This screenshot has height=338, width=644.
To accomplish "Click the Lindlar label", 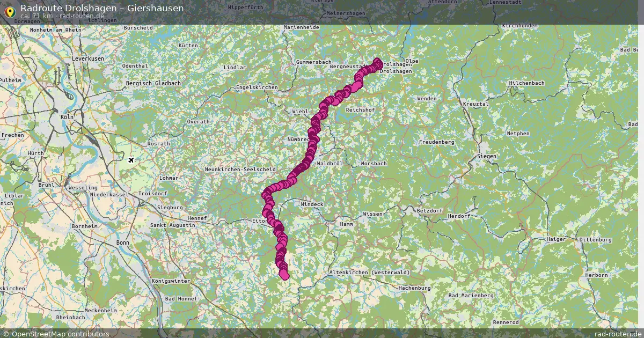I will 235,68.
